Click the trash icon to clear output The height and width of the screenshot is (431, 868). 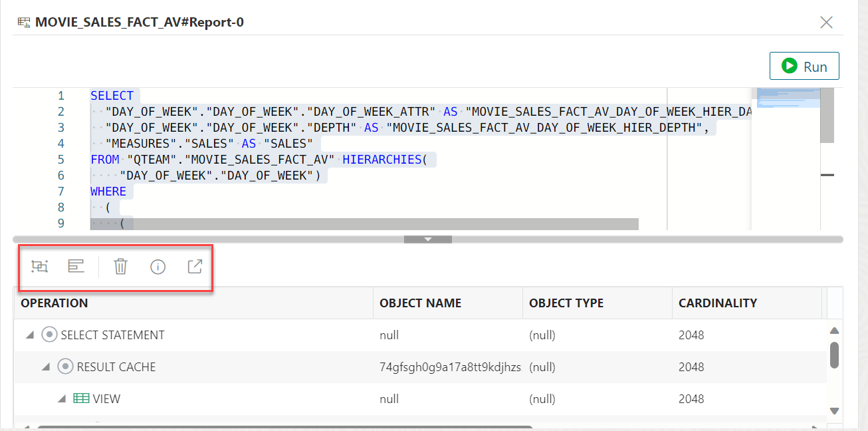click(120, 266)
